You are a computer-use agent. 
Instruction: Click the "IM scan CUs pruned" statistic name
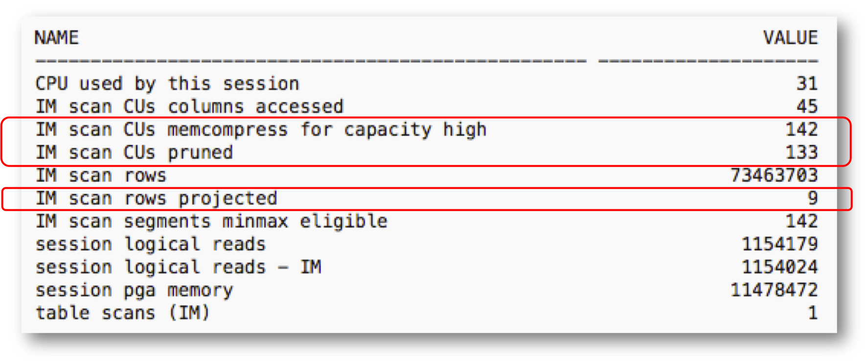pos(134,153)
